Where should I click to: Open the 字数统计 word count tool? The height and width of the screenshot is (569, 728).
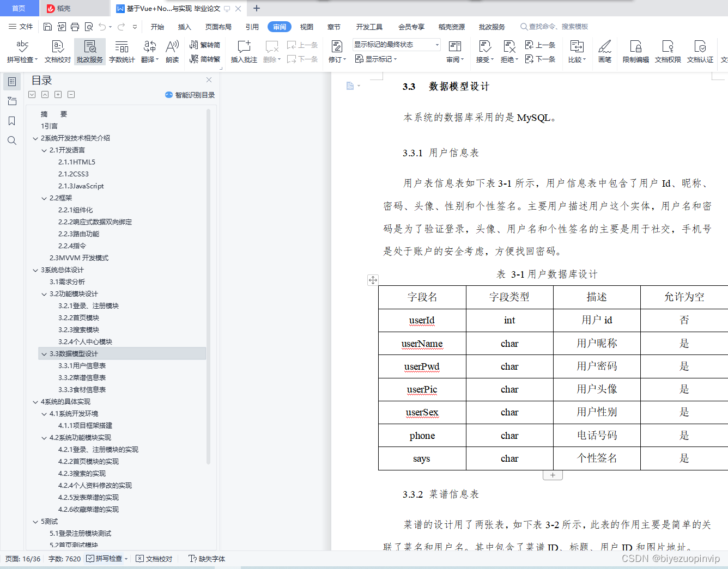[x=121, y=52]
